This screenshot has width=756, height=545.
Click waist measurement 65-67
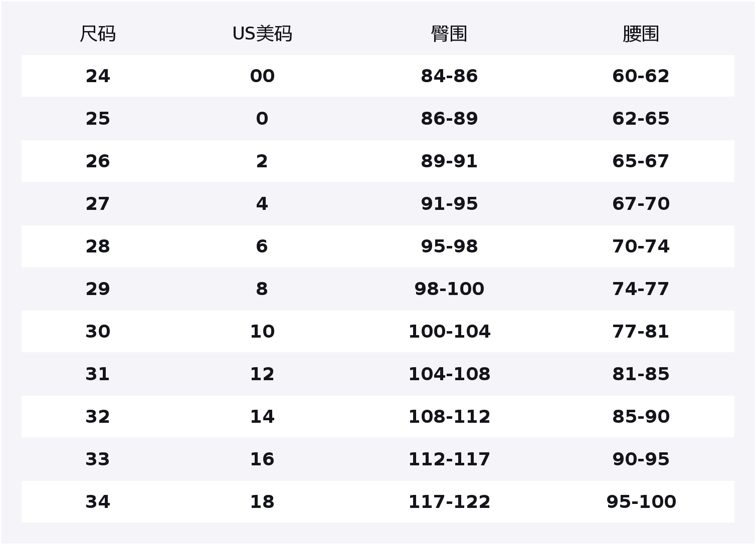tap(641, 161)
